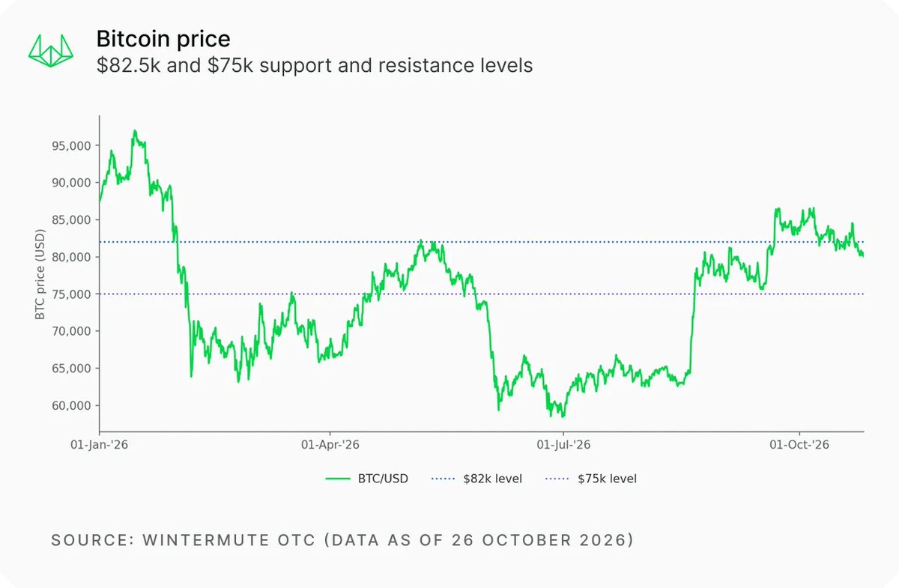Click the lowest price point near July
Screen dimensions: 899x588
563,416
